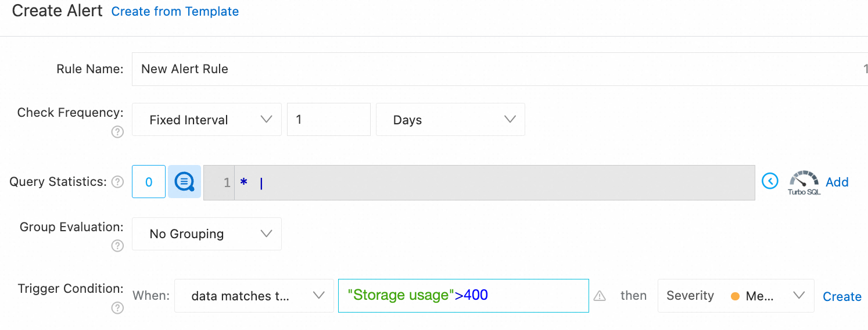Click the Group Evaluation help icon

(x=117, y=246)
